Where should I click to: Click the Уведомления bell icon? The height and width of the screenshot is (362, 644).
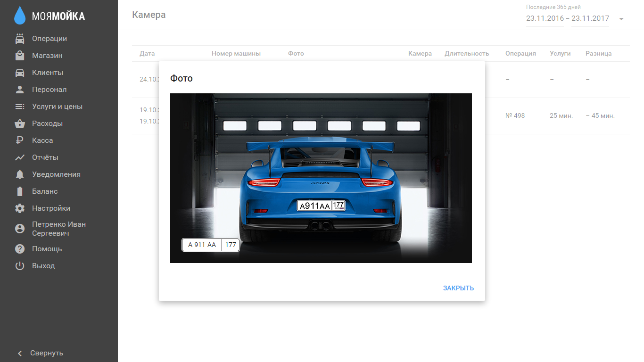[20, 174]
